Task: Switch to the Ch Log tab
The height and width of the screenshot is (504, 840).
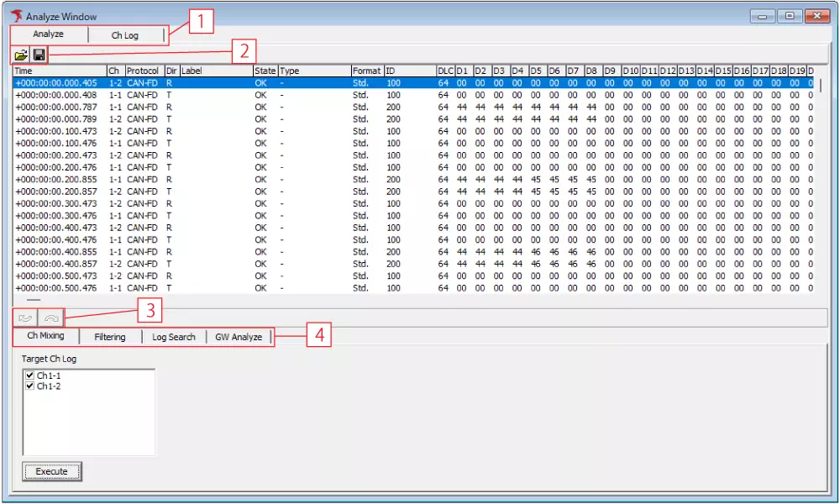Action: coord(127,35)
